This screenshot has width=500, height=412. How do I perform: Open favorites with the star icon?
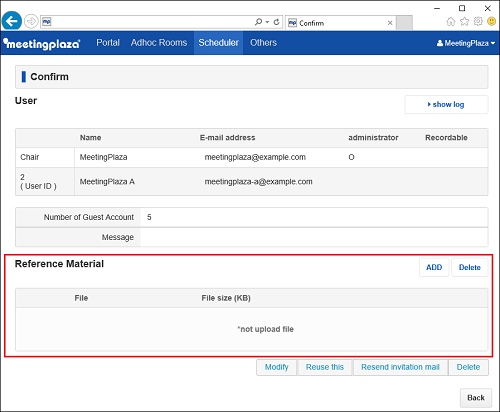coord(464,22)
